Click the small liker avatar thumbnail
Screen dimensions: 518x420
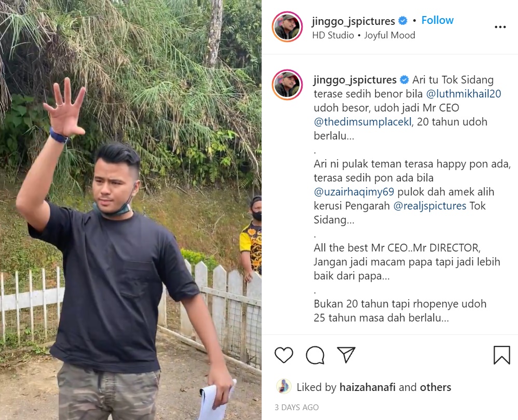(284, 387)
